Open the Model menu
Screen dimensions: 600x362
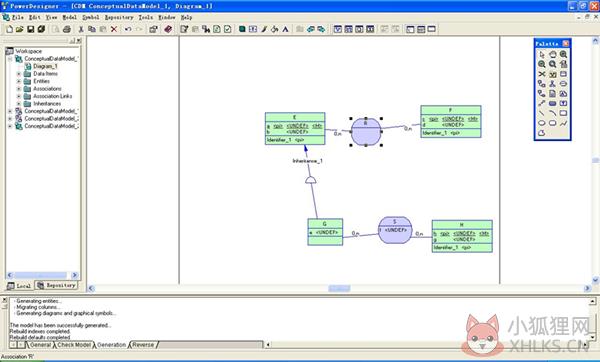pos(69,17)
